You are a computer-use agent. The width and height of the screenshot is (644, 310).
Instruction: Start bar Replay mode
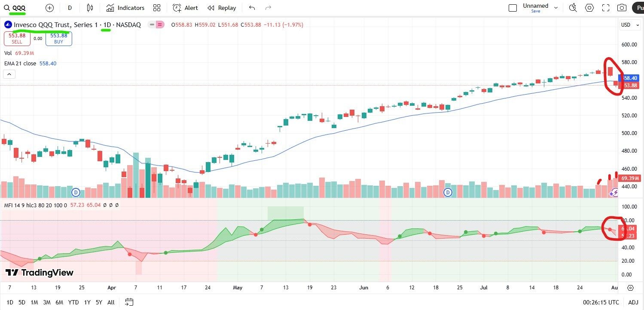click(222, 8)
